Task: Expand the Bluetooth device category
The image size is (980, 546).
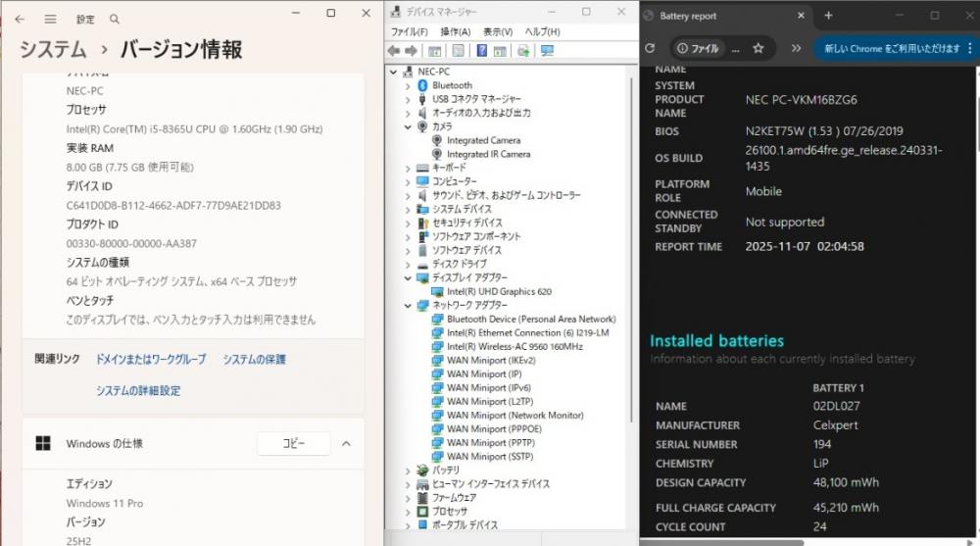Action: pyautogui.click(x=408, y=85)
